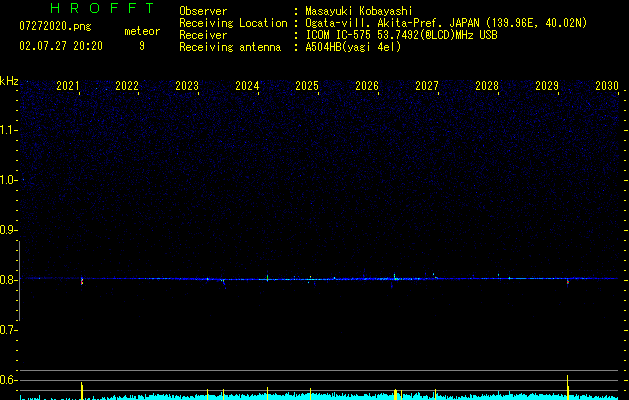Click the gray frequency range bar at left
The height and width of the screenshot is (400, 629).
[x=19, y=280]
